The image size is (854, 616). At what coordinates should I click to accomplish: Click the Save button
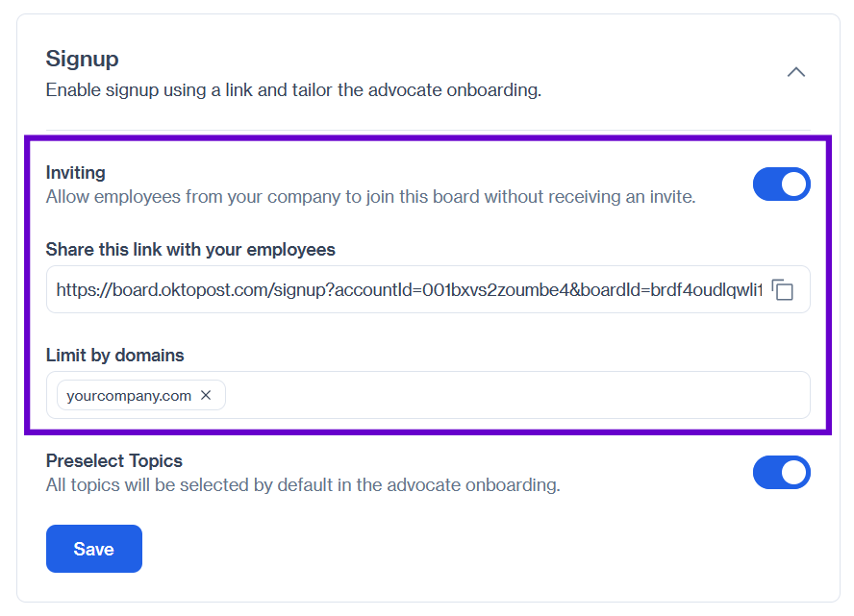tap(93, 549)
